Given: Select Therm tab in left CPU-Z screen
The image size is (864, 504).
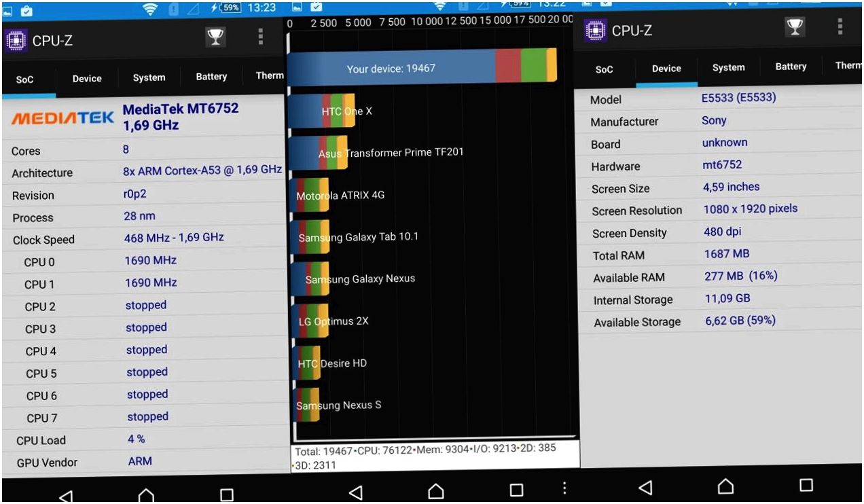Looking at the screenshot, I should point(268,75).
